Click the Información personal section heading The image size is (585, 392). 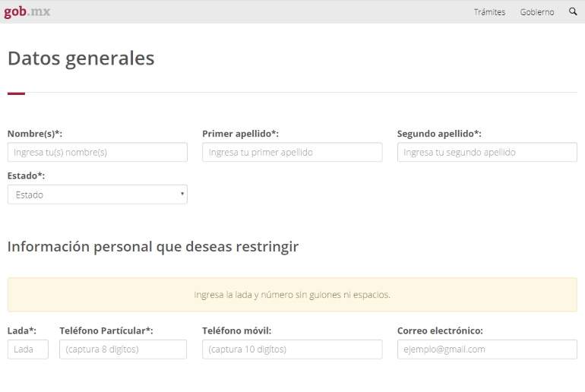tap(153, 247)
